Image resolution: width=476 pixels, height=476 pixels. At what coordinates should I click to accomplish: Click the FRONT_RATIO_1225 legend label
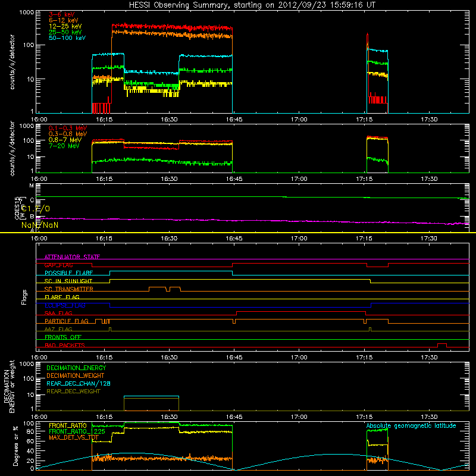pyautogui.click(x=77, y=431)
